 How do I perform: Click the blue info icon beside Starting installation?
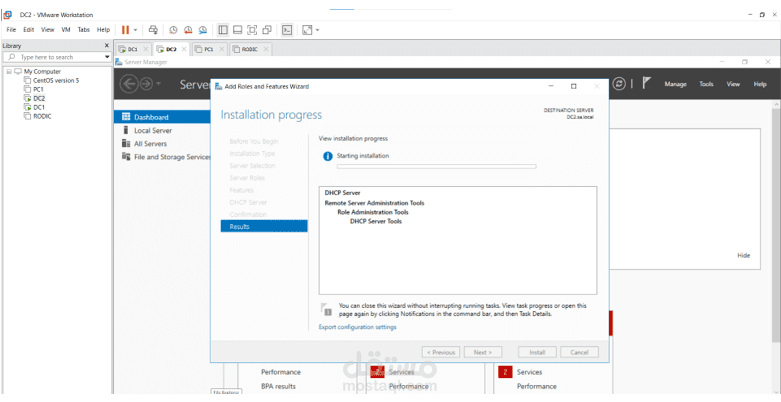click(x=327, y=156)
